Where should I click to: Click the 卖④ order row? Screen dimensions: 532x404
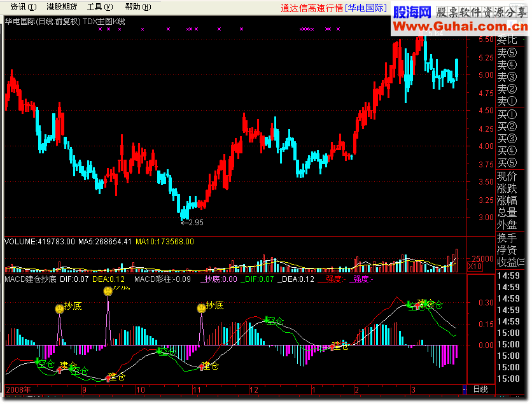click(x=507, y=65)
